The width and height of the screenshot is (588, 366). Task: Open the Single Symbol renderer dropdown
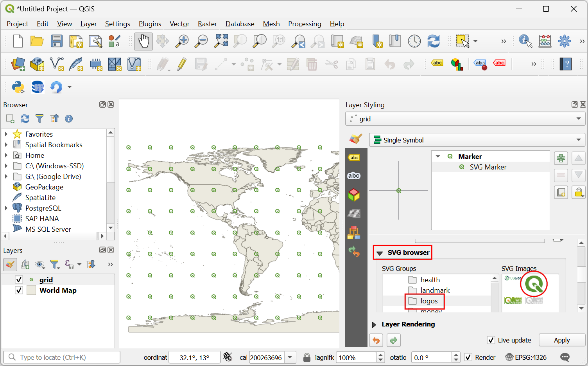pyautogui.click(x=477, y=140)
